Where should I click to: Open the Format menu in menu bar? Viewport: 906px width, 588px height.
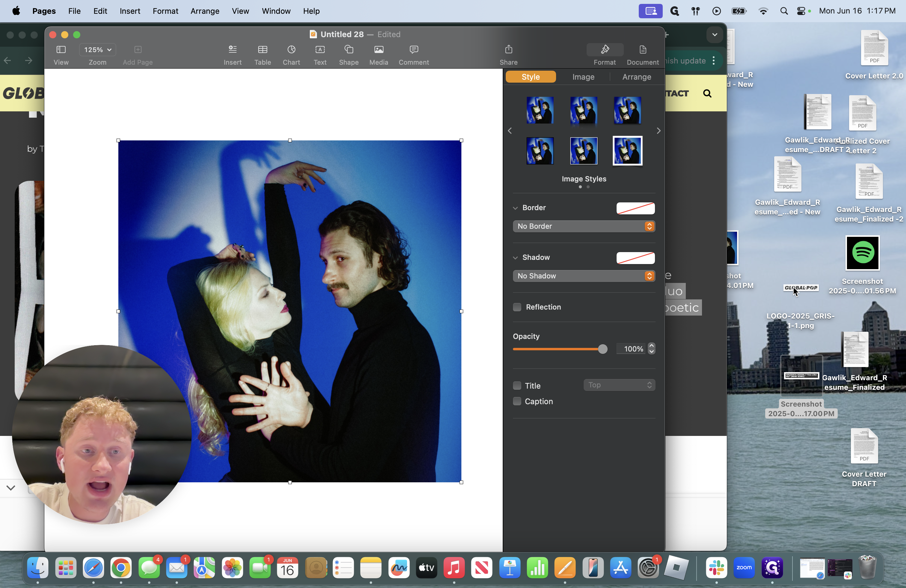click(165, 11)
